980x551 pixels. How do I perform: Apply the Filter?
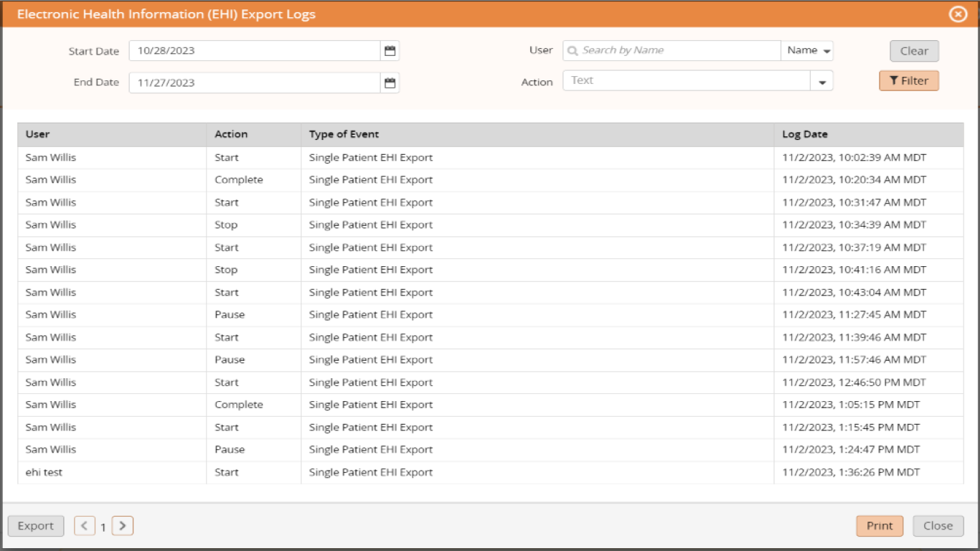point(909,81)
